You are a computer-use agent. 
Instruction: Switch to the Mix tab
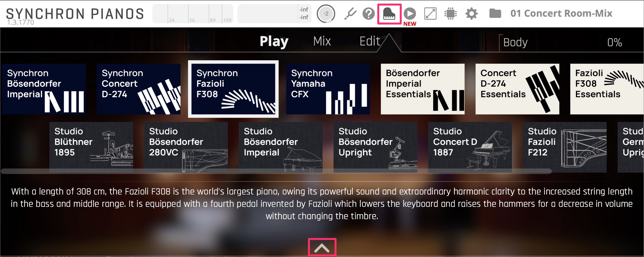pyautogui.click(x=322, y=41)
